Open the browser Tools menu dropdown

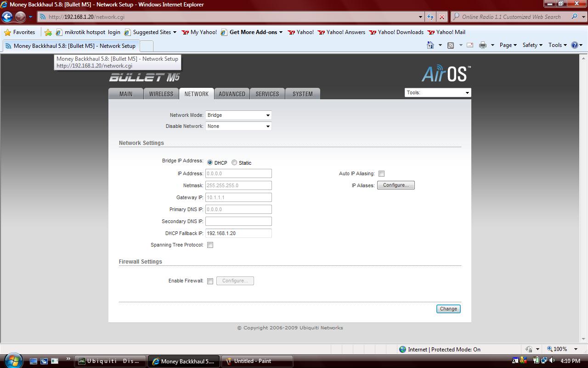(x=558, y=45)
